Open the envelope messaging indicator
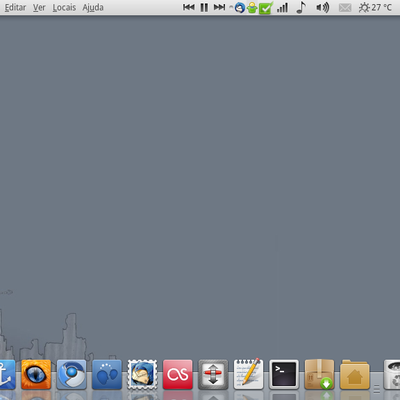400x400 pixels. click(345, 8)
